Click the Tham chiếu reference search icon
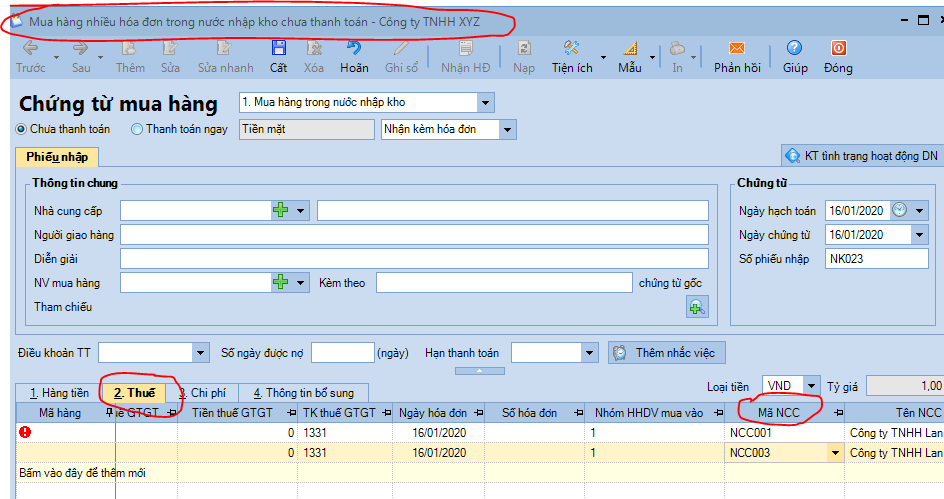Screen dimensions: 944x499 [x=697, y=308]
